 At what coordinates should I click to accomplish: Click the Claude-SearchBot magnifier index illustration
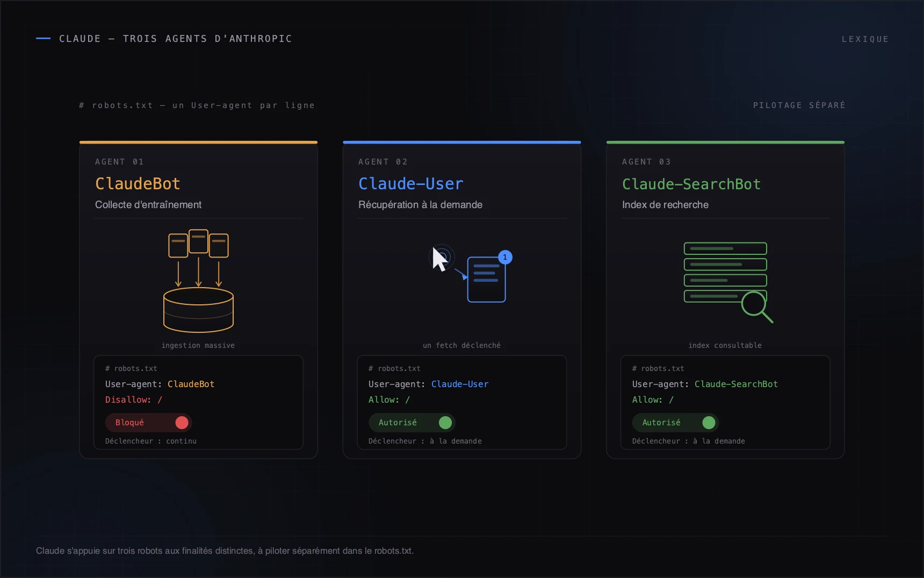click(x=728, y=282)
